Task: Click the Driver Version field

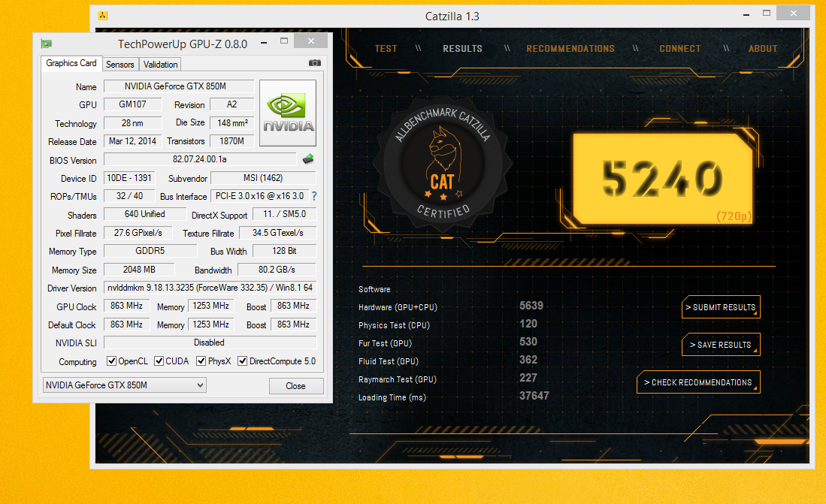Action: click(210, 288)
